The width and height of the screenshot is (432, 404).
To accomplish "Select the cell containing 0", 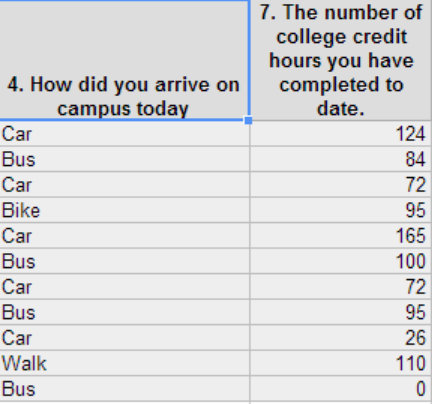I will [x=341, y=389].
